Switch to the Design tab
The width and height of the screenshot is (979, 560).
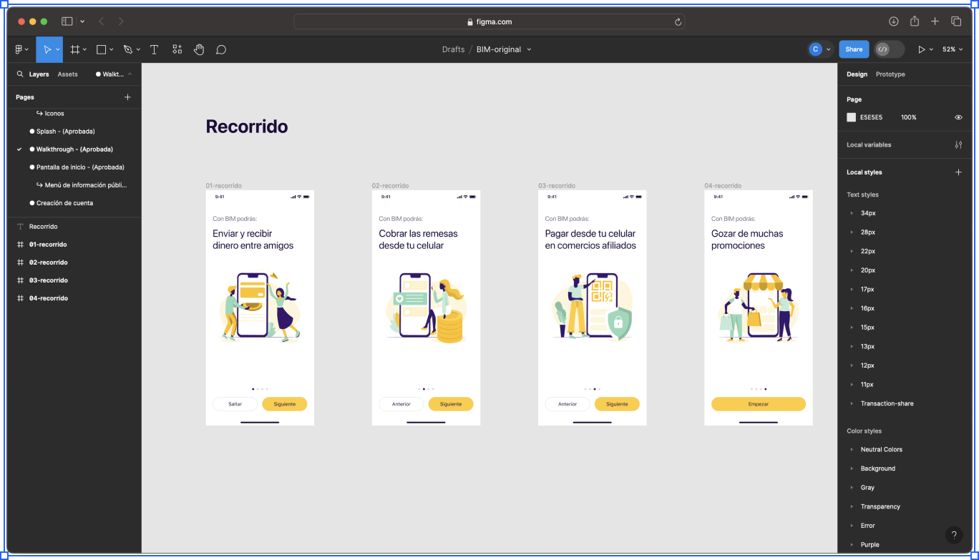857,74
